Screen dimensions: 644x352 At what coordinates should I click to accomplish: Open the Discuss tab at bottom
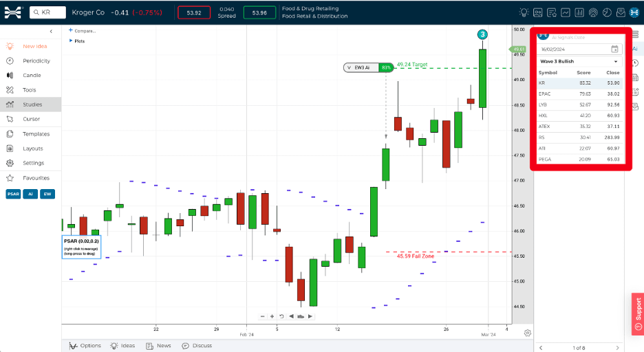197,346
